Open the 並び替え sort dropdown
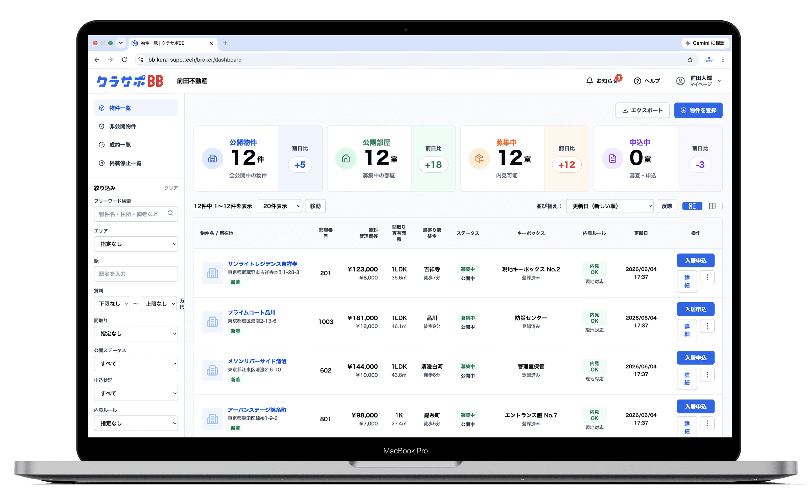Image resolution: width=812 pixels, height=504 pixels. [610, 206]
